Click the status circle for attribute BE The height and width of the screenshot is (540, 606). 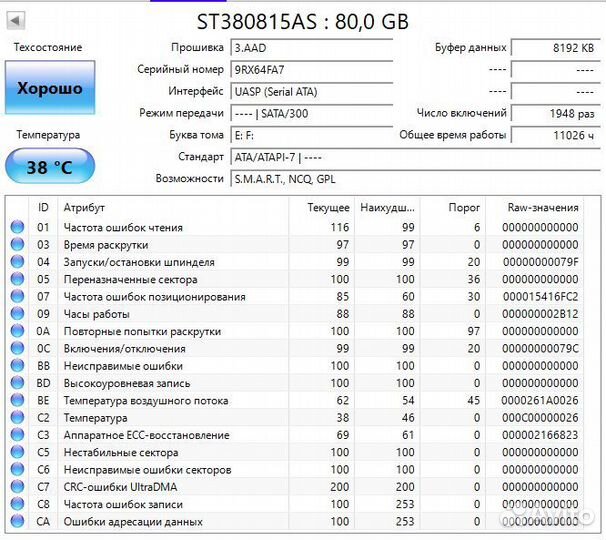[x=17, y=400]
